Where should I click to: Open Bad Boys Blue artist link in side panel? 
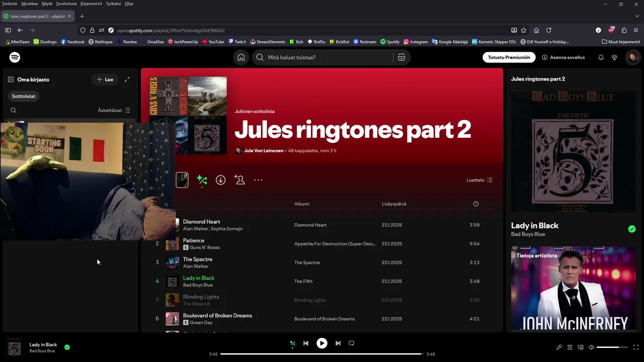click(x=528, y=234)
